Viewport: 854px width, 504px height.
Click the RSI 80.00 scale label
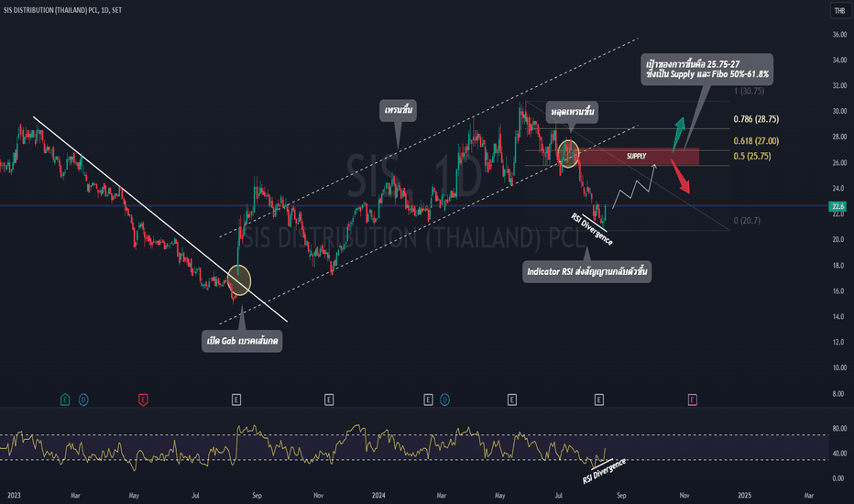click(839, 428)
